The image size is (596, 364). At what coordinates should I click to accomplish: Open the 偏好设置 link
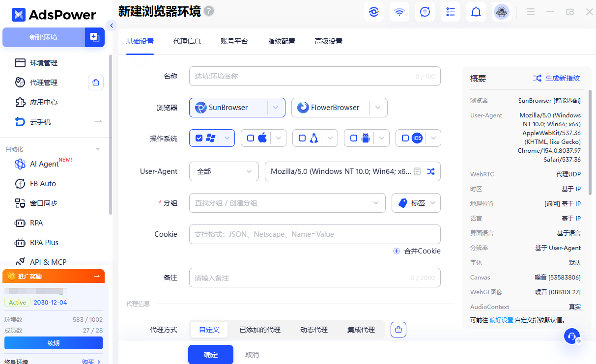(502, 320)
